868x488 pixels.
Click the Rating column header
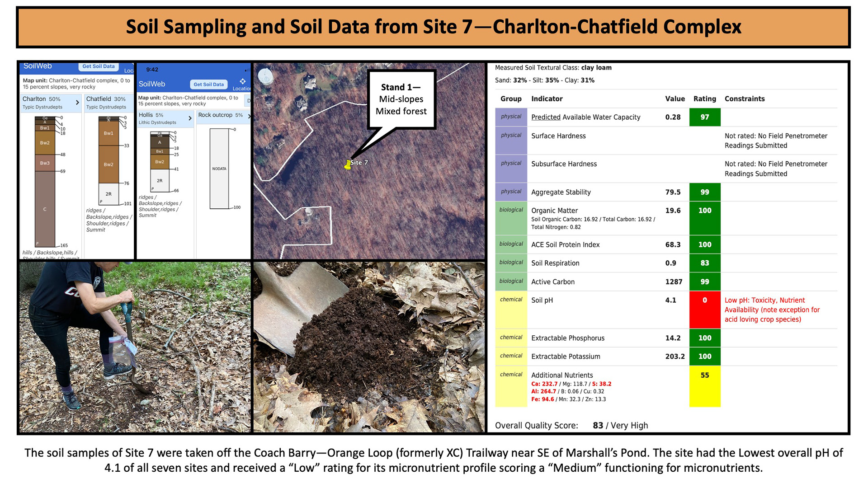(x=704, y=99)
